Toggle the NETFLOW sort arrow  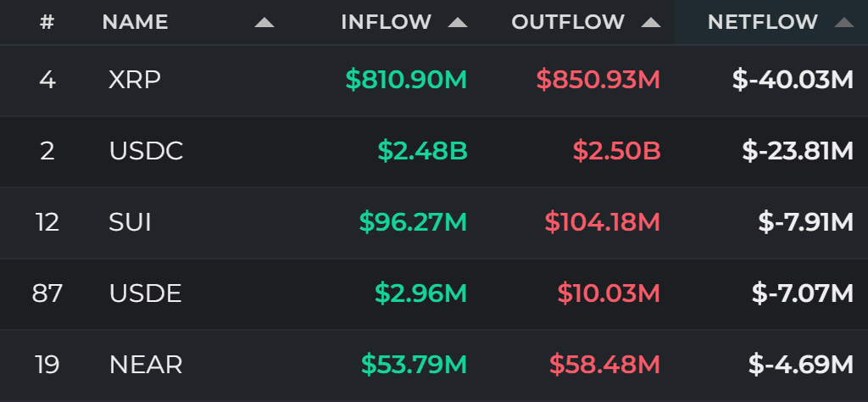844,23
